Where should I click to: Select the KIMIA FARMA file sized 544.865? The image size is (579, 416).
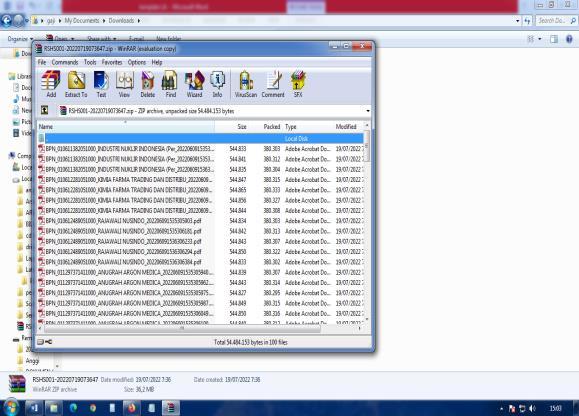(x=201, y=190)
